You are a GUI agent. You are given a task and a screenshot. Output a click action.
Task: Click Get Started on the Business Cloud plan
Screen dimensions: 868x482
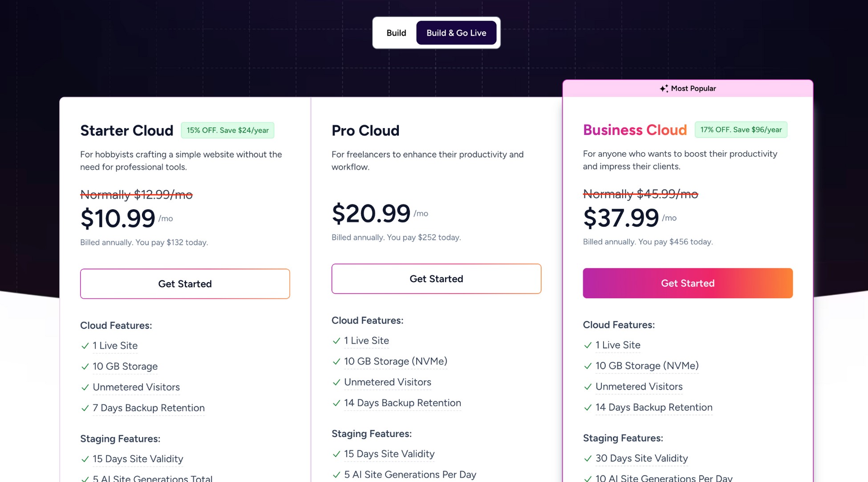point(687,283)
